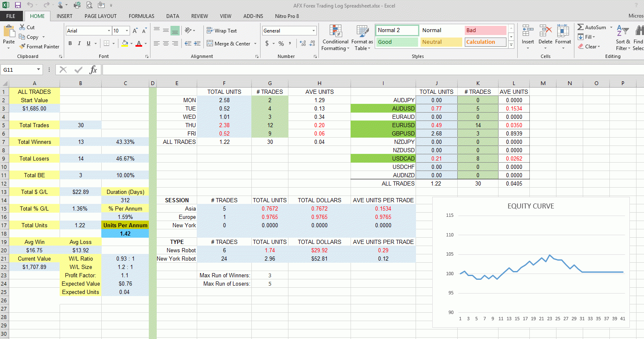Expand the Name Box dropdown arrow
Image resolution: width=644 pixels, height=339 pixels.
(38, 70)
